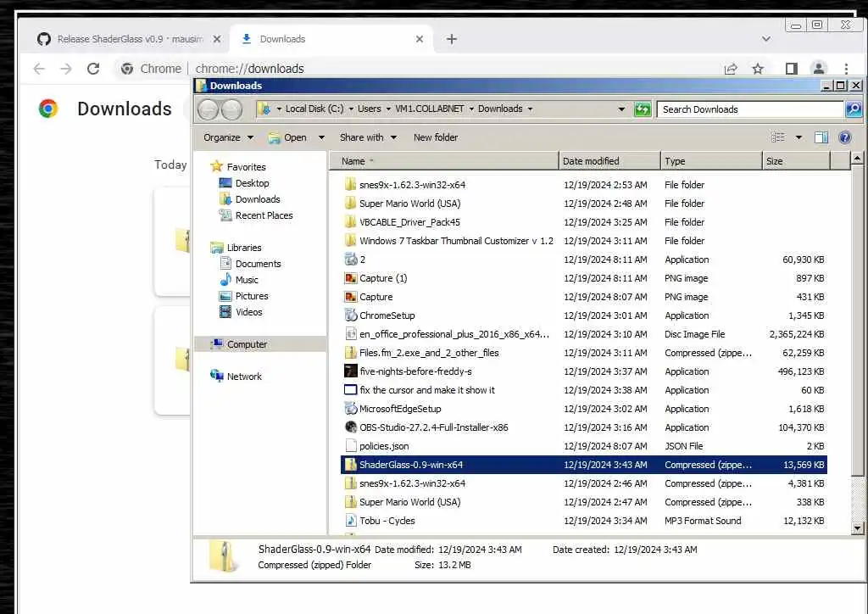Select the five-nights-before-freddy-s icon

tap(350, 371)
